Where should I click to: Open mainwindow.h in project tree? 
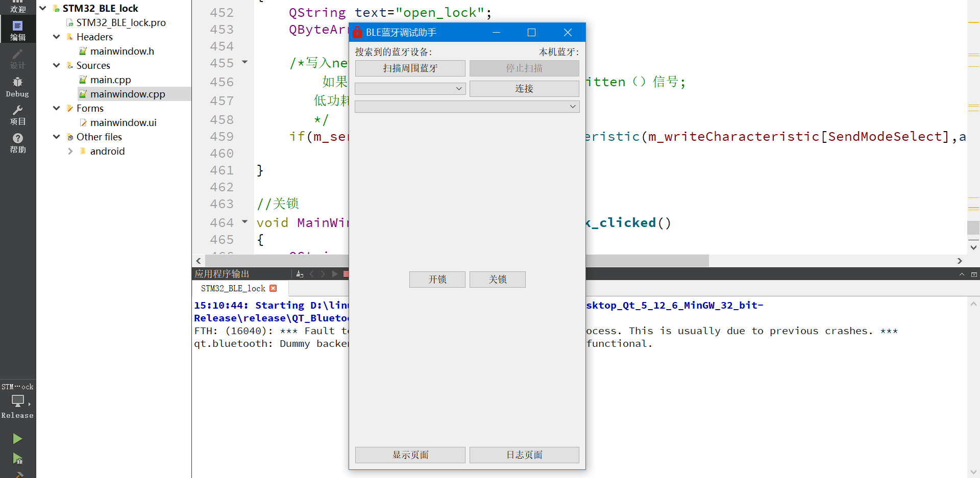[122, 51]
